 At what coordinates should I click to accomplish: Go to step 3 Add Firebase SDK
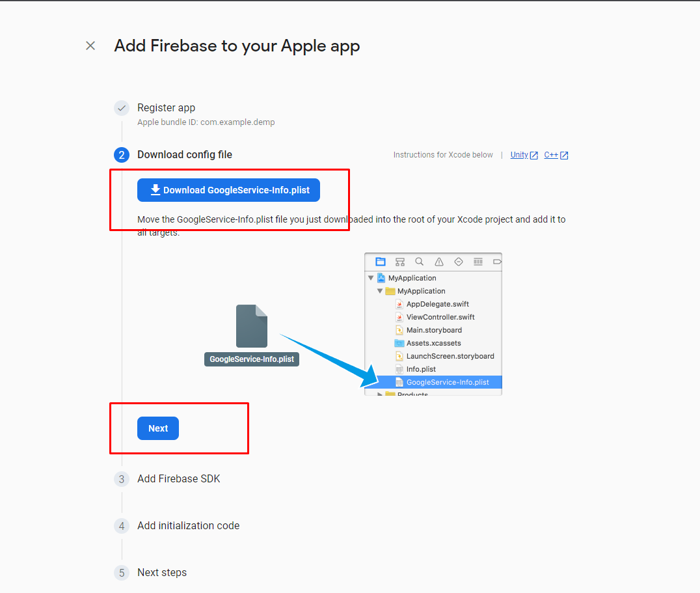(178, 478)
